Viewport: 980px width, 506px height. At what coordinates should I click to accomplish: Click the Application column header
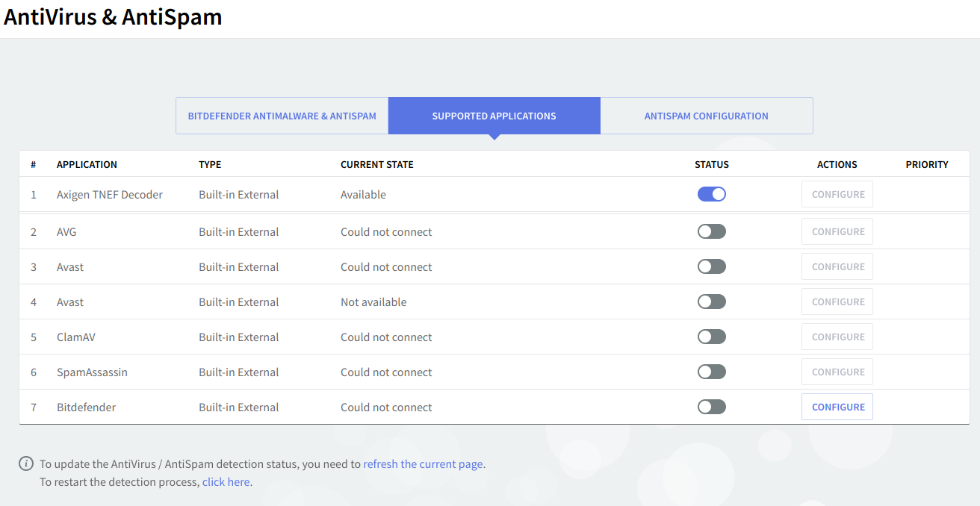[x=87, y=164]
